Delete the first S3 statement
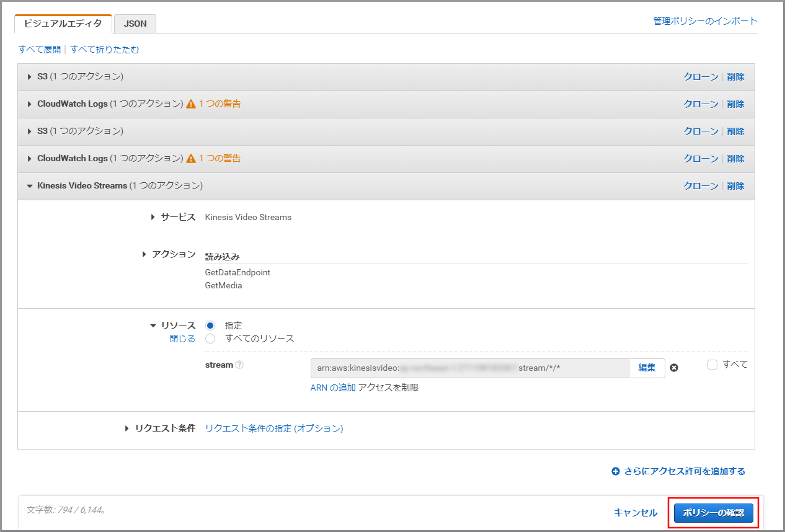This screenshot has width=785, height=532. coord(735,77)
